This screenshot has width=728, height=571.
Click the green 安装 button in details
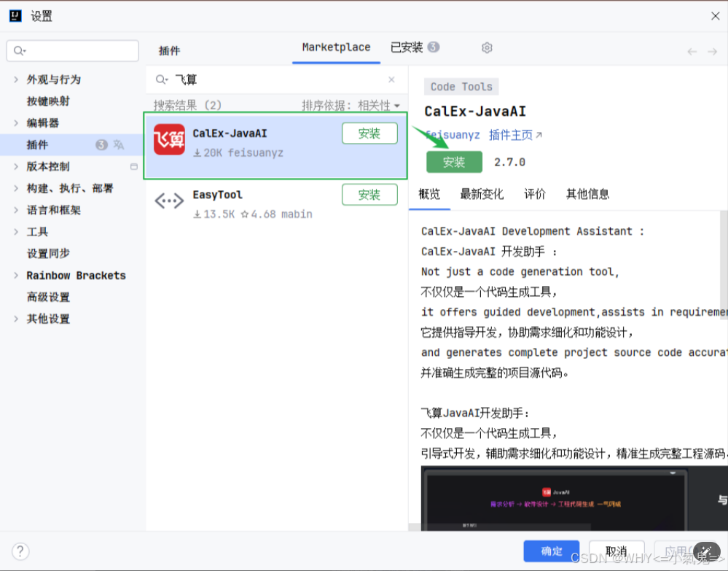coord(454,162)
